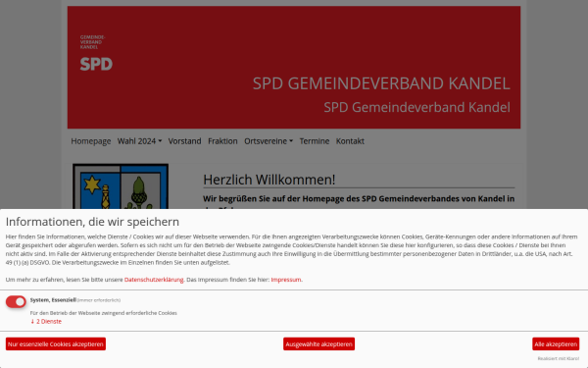Open the Impressum link
The height and width of the screenshot is (368, 588).
[286, 280]
